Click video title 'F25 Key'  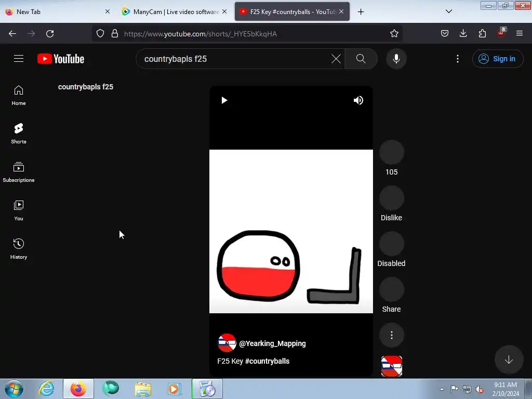pos(230,361)
